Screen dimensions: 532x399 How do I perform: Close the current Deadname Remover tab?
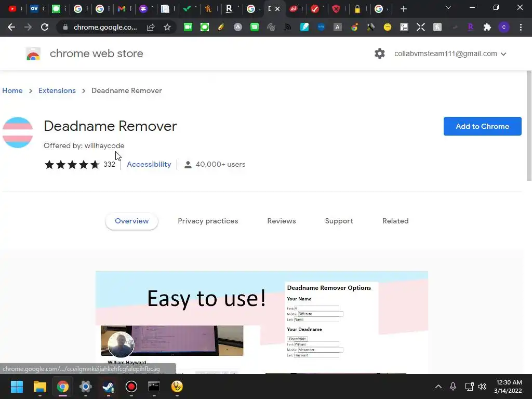pos(277,9)
